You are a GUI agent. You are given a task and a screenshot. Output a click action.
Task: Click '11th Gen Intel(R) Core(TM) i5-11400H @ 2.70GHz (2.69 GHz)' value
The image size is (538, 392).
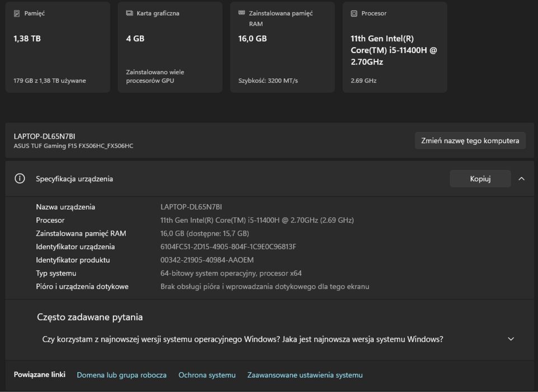tap(257, 221)
